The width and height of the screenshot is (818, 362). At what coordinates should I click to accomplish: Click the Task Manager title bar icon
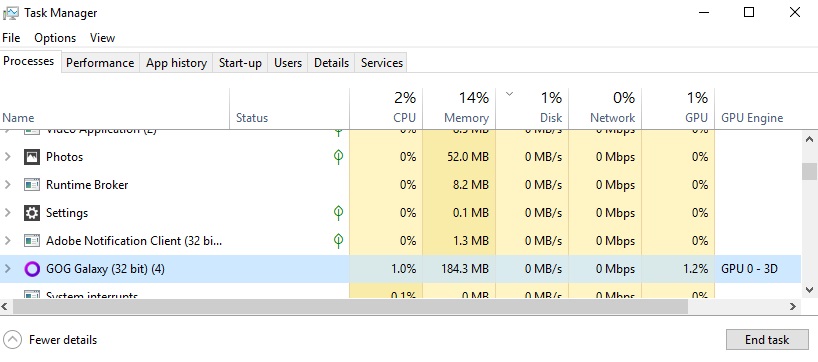pyautogui.click(x=11, y=13)
